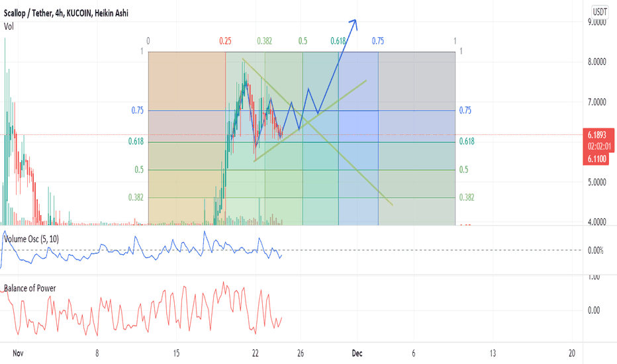The height and width of the screenshot is (364, 617).
Task: Select the 6.1100 red price tag
Action: [596, 159]
